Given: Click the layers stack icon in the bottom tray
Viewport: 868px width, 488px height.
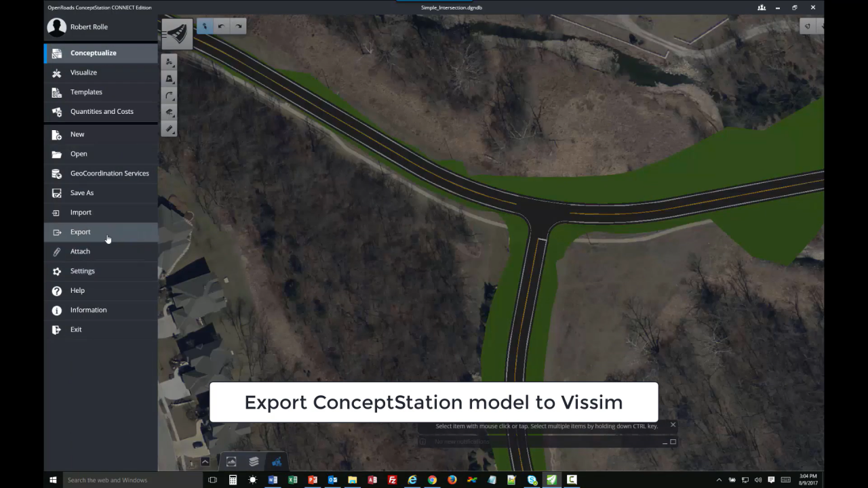Looking at the screenshot, I should click(254, 462).
